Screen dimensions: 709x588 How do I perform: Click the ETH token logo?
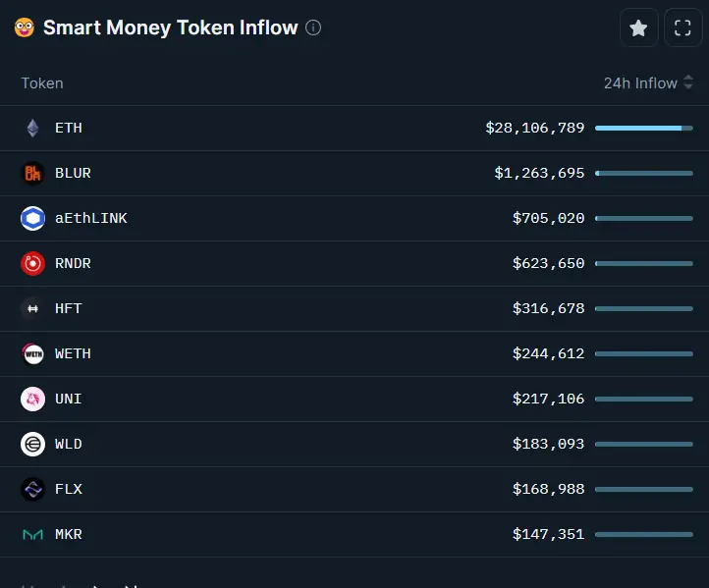click(x=32, y=128)
